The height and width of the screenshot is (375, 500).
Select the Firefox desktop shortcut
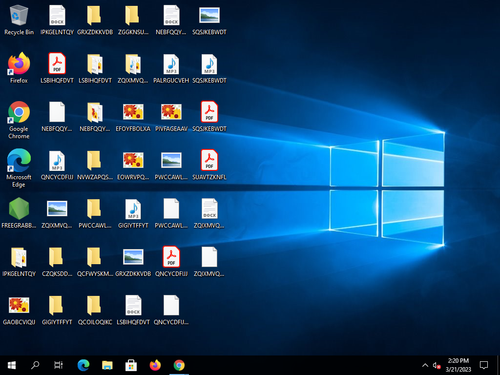19,68
